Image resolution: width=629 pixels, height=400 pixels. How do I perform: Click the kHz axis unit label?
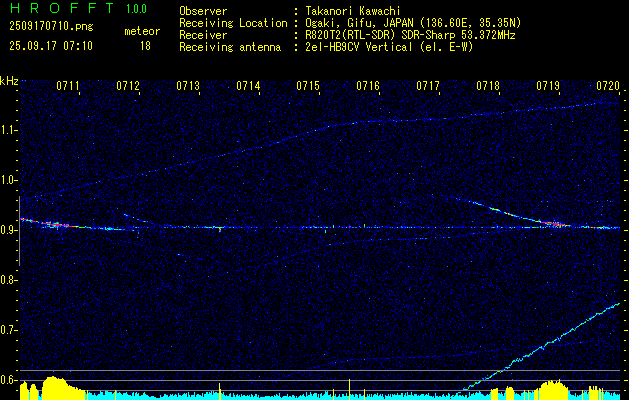pos(9,81)
